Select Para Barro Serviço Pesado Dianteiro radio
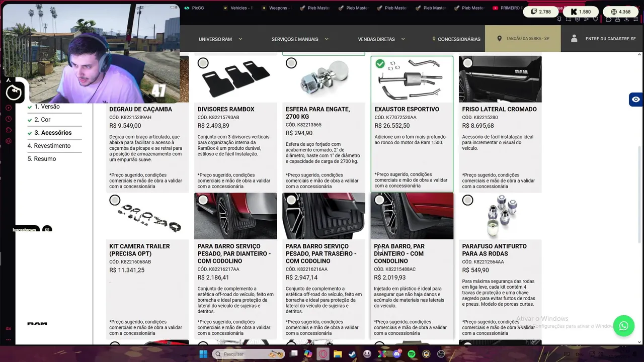The width and height of the screenshot is (644, 362). pyautogui.click(x=203, y=200)
